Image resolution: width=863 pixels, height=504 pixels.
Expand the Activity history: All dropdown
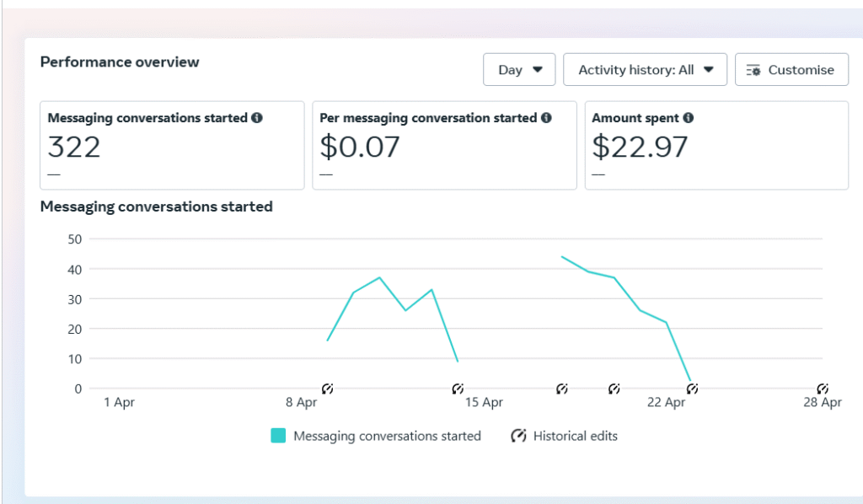click(645, 70)
